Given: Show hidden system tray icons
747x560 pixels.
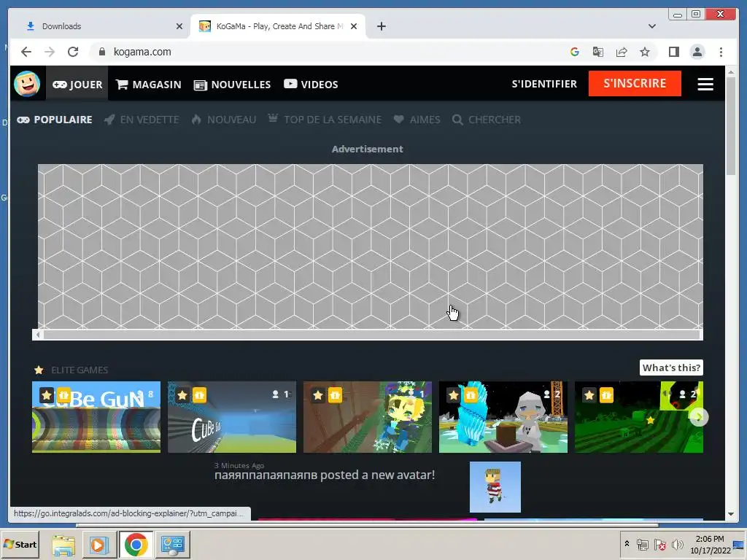Looking at the screenshot, I should [x=627, y=543].
